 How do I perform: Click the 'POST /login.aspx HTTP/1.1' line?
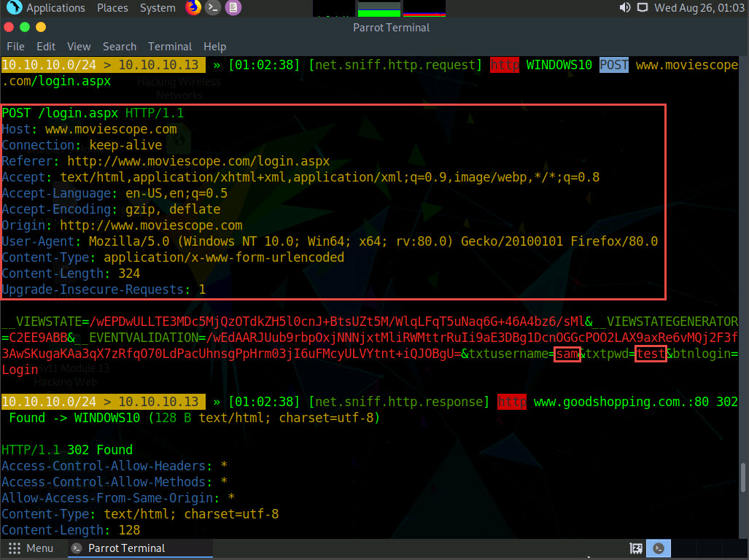(x=93, y=113)
